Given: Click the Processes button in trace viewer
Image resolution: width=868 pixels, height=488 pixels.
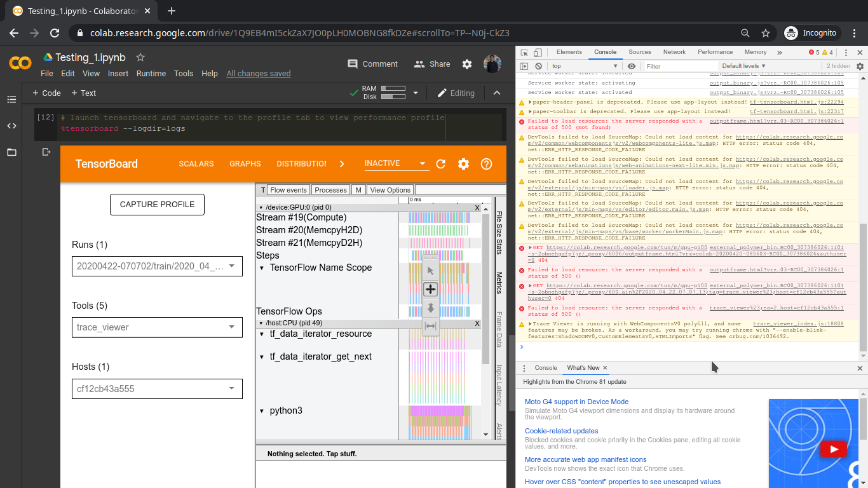Looking at the screenshot, I should click(x=331, y=190).
